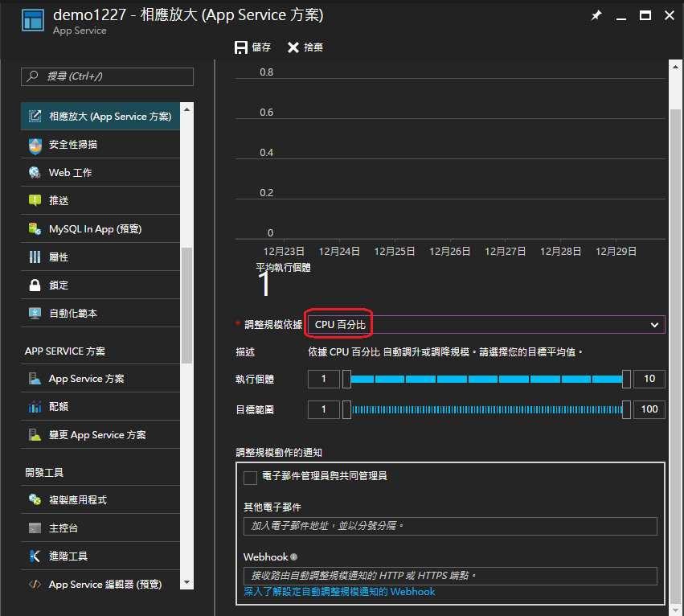
Task: Click the 捨棄 discard X icon
Action: (293, 47)
